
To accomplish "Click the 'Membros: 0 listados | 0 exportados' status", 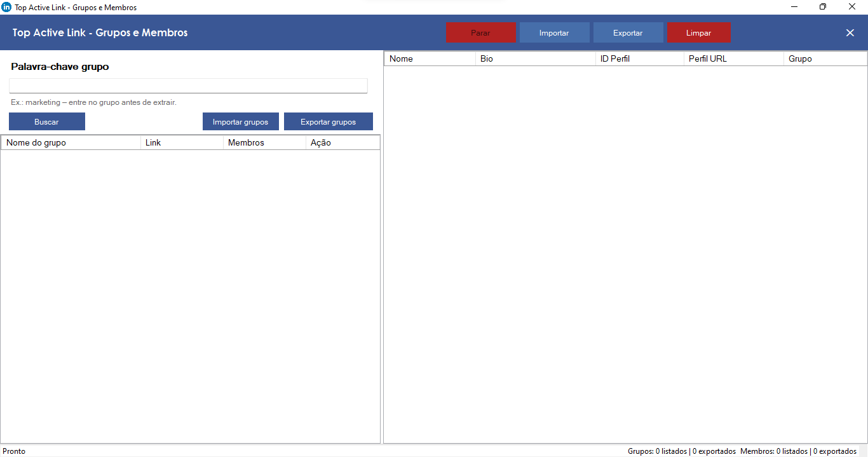I will (798, 451).
